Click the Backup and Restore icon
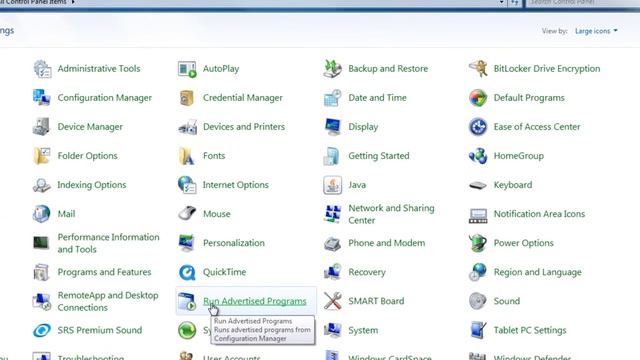Screen dimensions: 640x360 333,69
